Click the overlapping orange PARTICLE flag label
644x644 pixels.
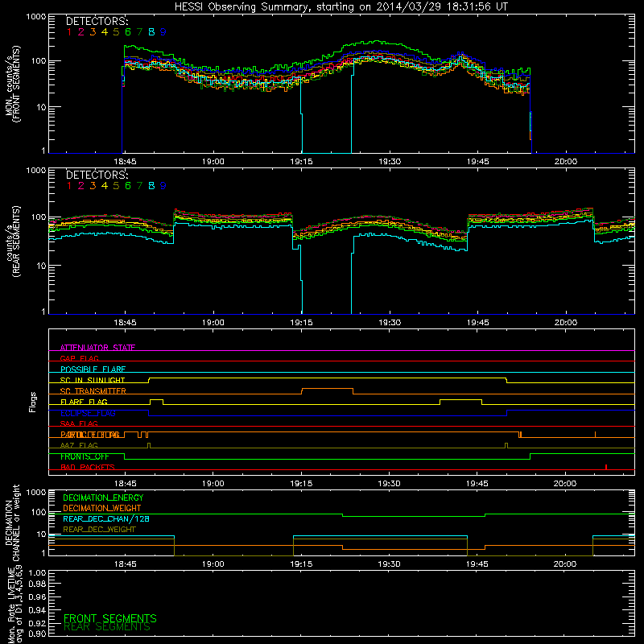pyautogui.click(x=90, y=435)
